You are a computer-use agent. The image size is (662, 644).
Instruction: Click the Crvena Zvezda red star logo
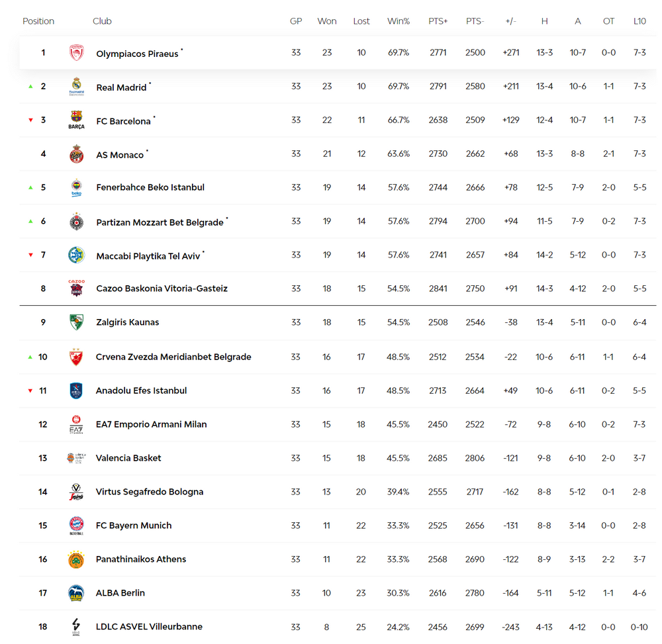pyautogui.click(x=76, y=357)
